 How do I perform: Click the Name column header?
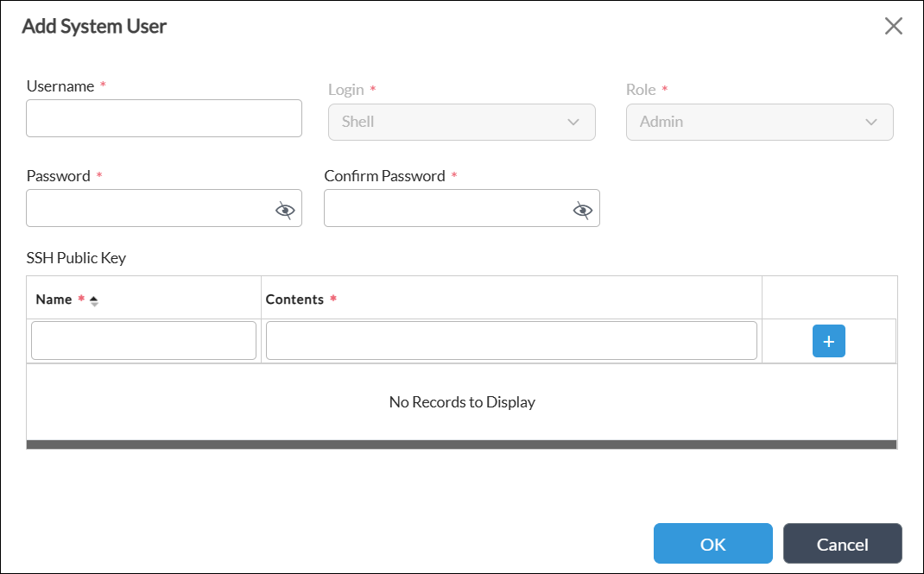coord(52,299)
